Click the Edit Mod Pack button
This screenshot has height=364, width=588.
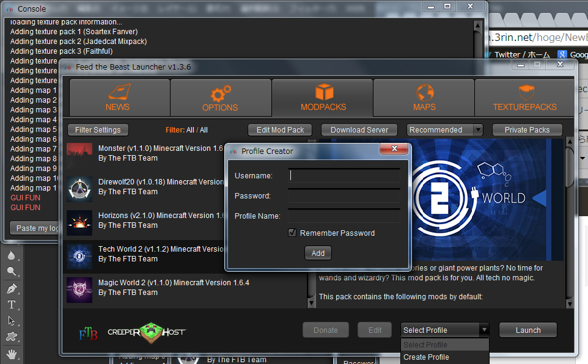280,130
